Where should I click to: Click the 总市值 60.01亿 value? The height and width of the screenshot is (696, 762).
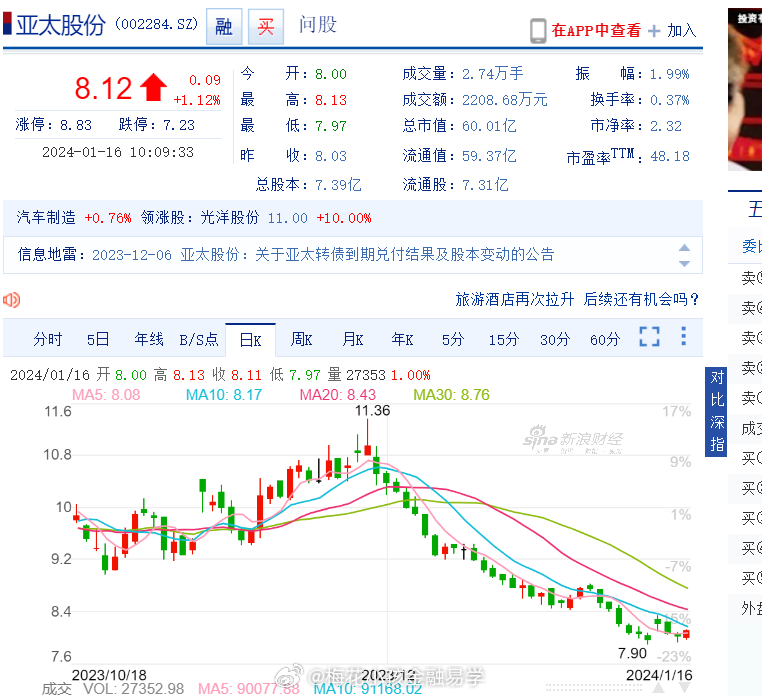click(489, 126)
